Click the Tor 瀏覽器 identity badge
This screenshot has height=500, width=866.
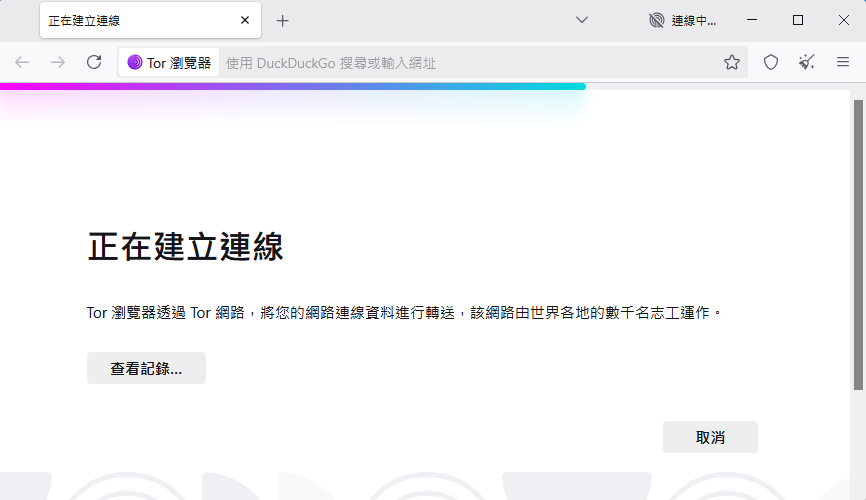(x=169, y=62)
